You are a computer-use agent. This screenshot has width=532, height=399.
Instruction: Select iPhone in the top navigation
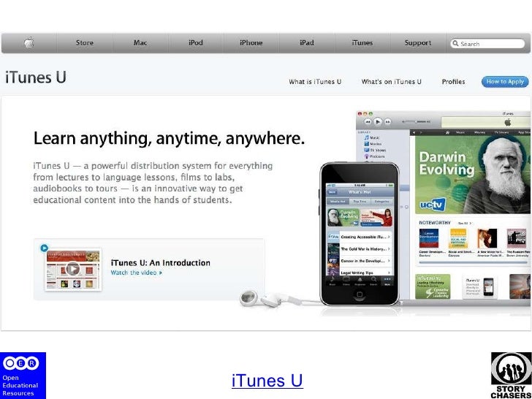(251, 42)
